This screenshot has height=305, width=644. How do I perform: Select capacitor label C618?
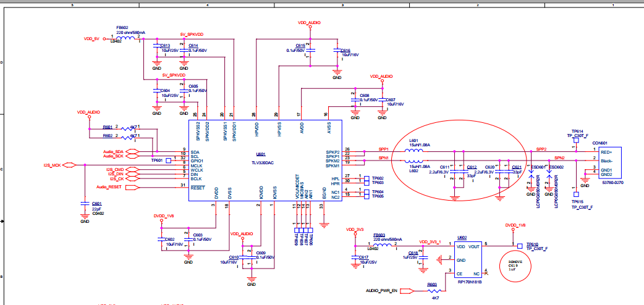tap(413, 253)
